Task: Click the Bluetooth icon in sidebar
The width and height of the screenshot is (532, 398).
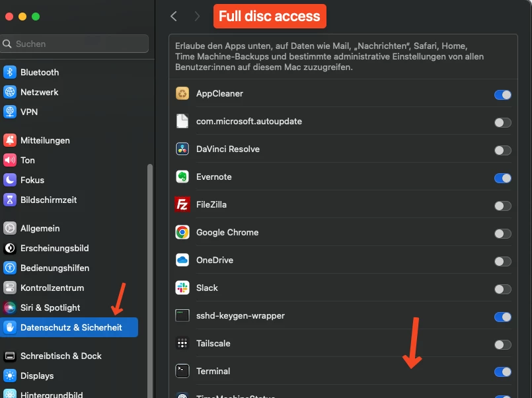Action: 10,72
